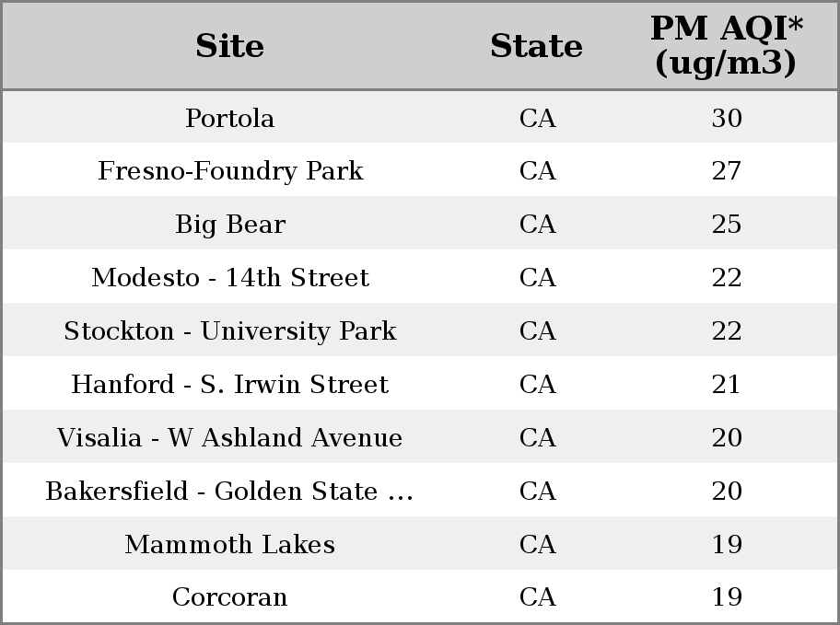The image size is (840, 625).
Task: Click Visalia - W Ashland Avenue cell
Action: point(230,437)
